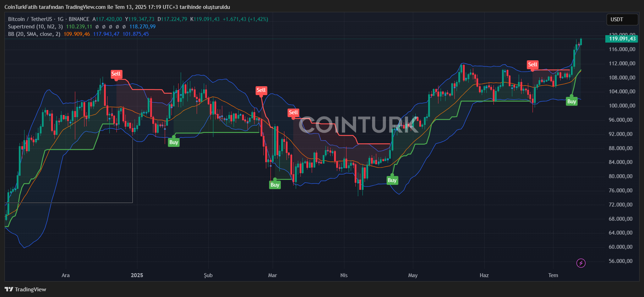644x297 pixels.
Task: Click 100.000,00 on the price axis
Action: coord(622,106)
